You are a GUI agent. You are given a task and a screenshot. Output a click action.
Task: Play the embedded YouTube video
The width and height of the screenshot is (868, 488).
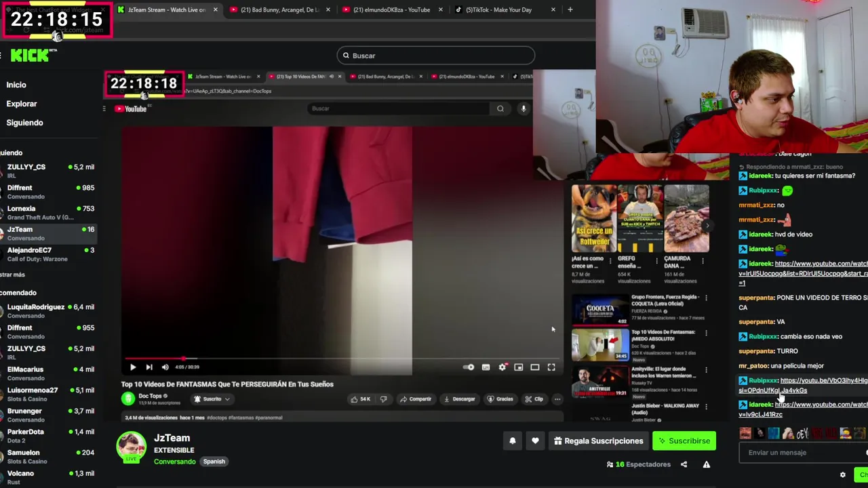point(133,367)
